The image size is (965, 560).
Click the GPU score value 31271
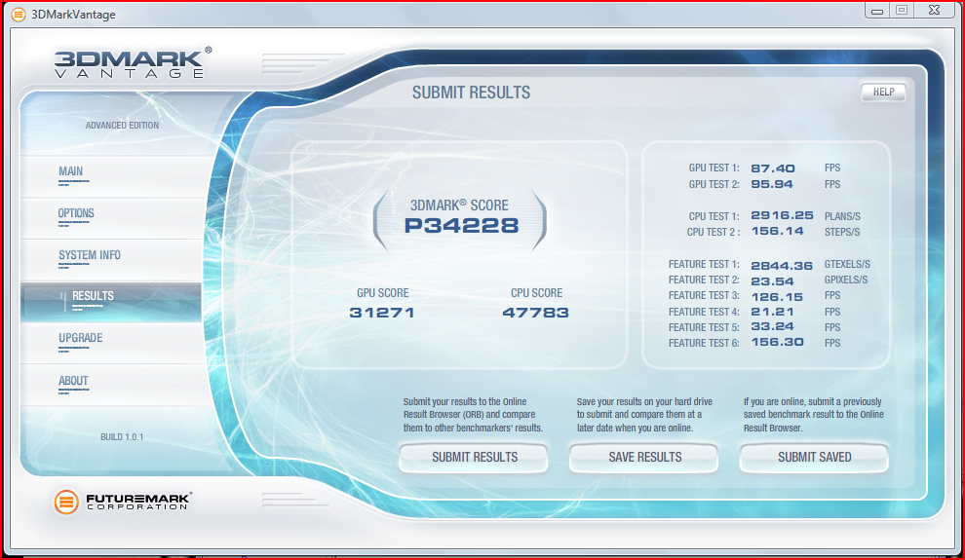[381, 313]
